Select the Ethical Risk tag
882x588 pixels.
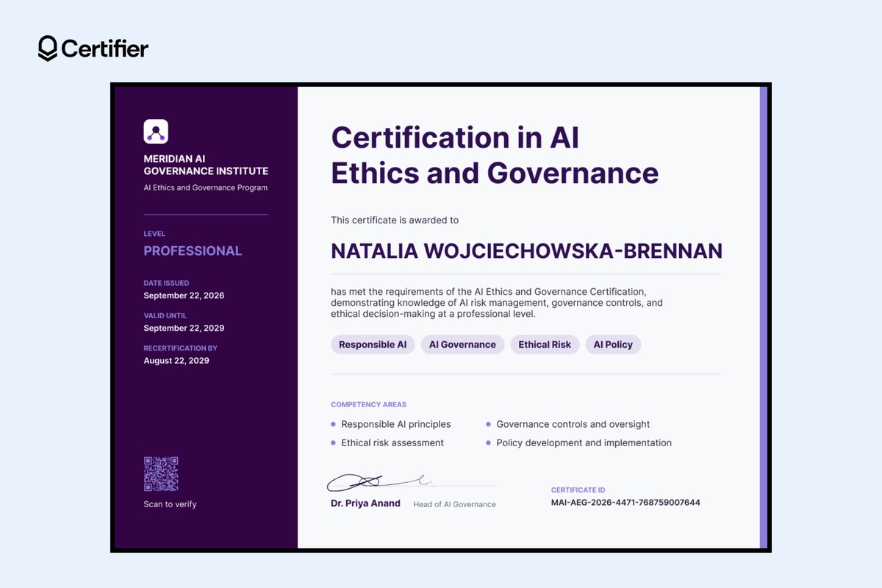[545, 344]
